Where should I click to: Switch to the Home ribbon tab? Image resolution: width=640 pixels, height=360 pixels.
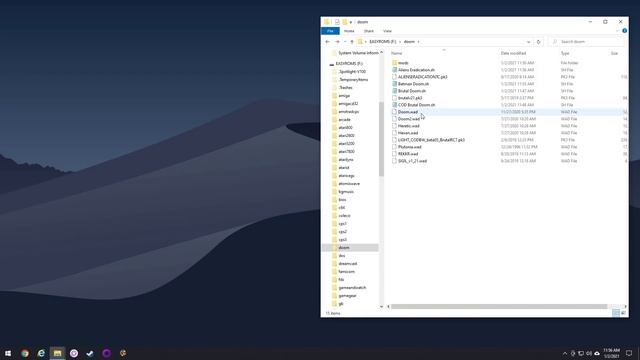click(x=349, y=31)
